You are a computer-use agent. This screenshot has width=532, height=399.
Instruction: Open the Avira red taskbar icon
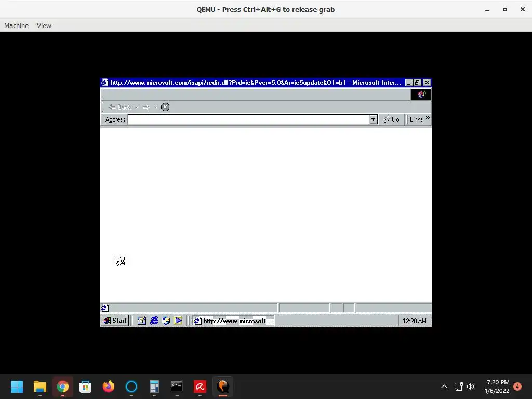(200, 387)
